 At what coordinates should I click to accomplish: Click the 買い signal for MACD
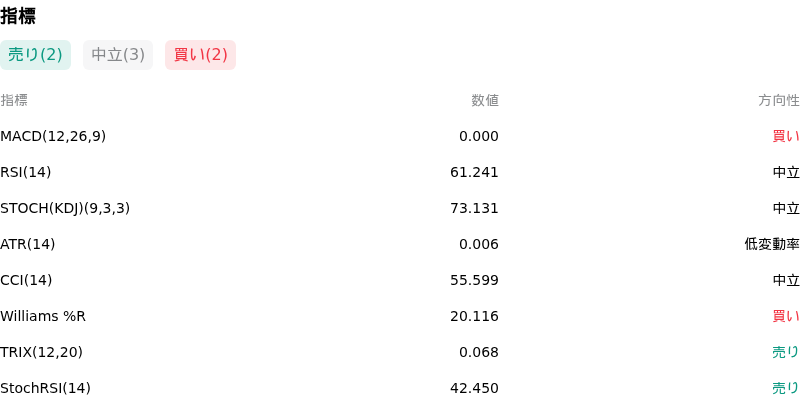pos(786,136)
